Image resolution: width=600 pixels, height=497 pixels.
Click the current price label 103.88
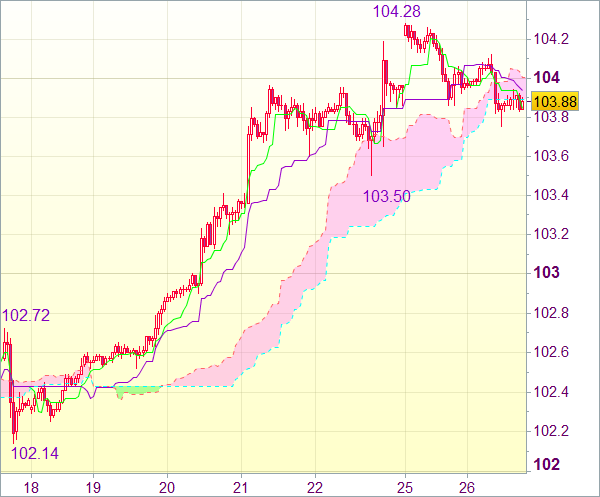(x=555, y=101)
